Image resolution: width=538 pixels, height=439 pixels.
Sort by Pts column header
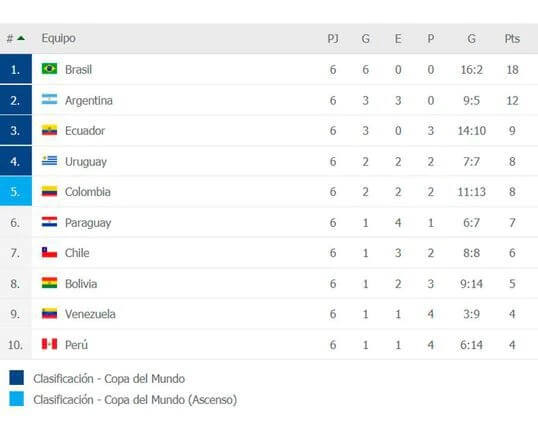click(x=512, y=38)
